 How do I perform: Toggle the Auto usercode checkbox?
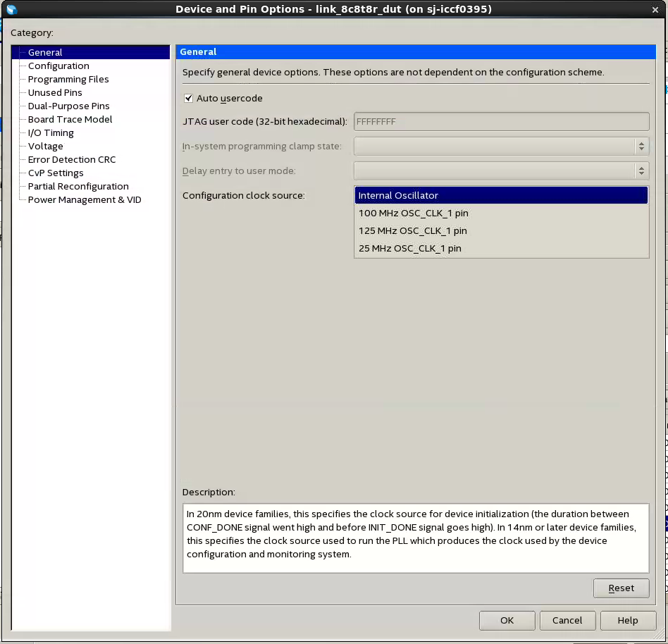click(188, 99)
